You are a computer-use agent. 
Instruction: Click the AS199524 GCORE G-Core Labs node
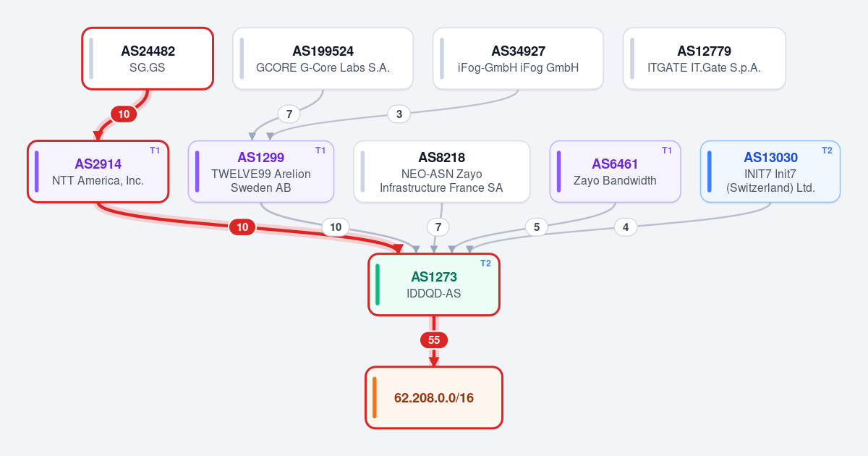[x=323, y=59]
